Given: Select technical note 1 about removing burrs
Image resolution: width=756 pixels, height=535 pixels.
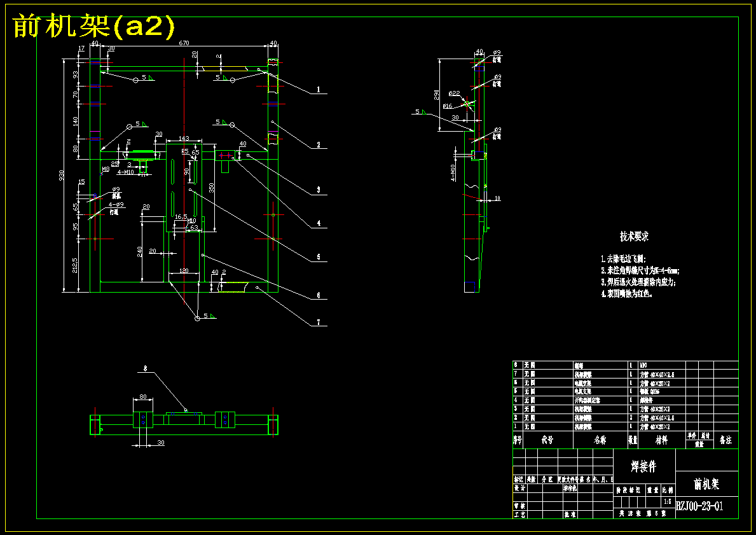Looking at the screenshot, I should (623, 259).
